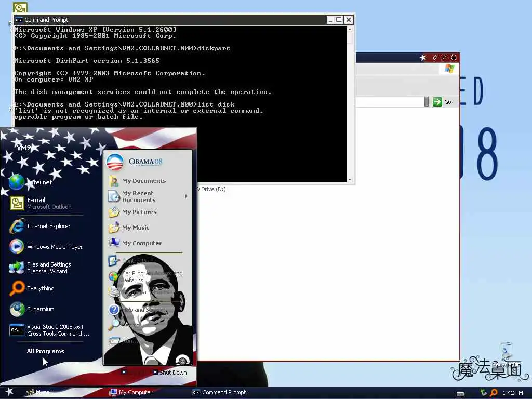Maximize the Command Prompt window
Screen dimensions: 532x399
click(x=339, y=20)
